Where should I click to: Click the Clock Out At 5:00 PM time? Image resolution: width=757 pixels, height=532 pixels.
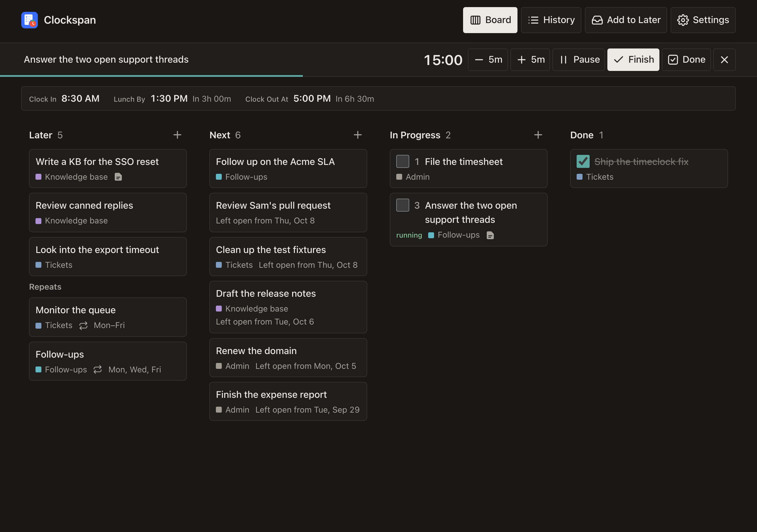312,98
